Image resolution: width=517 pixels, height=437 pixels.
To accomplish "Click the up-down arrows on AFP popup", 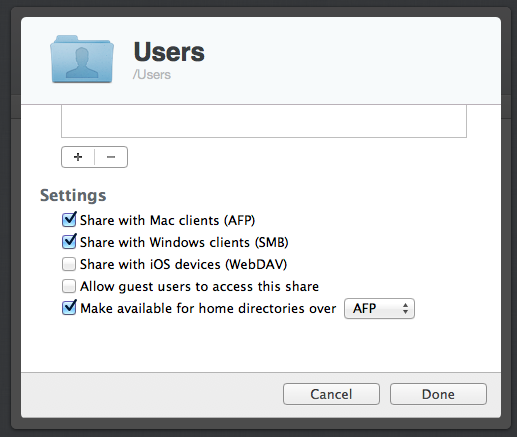I will [x=405, y=308].
